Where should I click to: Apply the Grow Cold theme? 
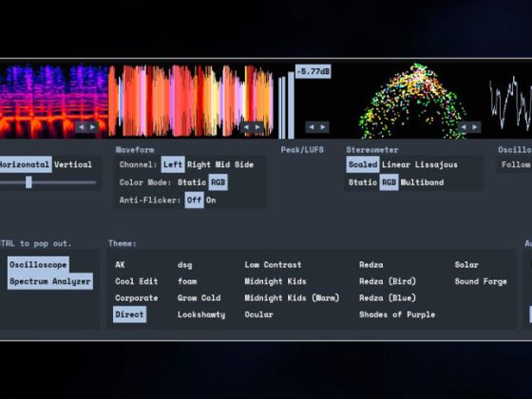pyautogui.click(x=199, y=298)
